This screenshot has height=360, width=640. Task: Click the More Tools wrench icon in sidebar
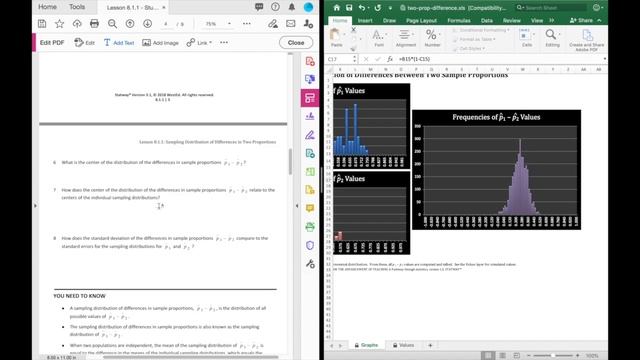point(310,264)
